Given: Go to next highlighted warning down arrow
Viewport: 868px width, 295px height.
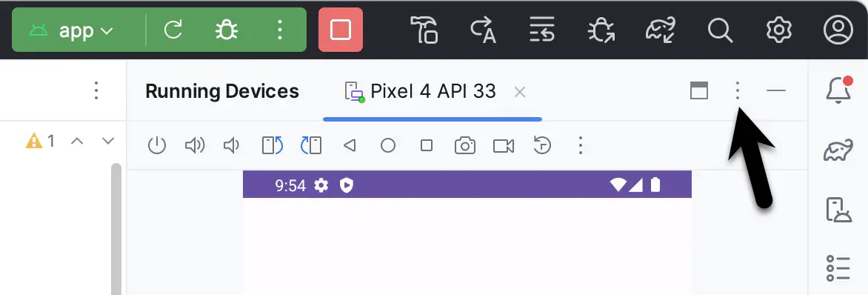Looking at the screenshot, I should pyautogui.click(x=108, y=141).
